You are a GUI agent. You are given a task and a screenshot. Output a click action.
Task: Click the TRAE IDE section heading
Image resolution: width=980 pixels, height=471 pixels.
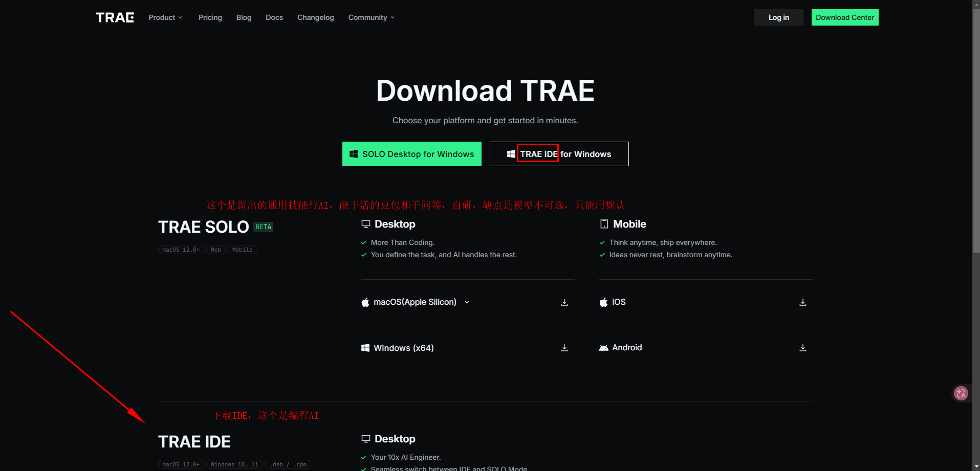pos(194,442)
